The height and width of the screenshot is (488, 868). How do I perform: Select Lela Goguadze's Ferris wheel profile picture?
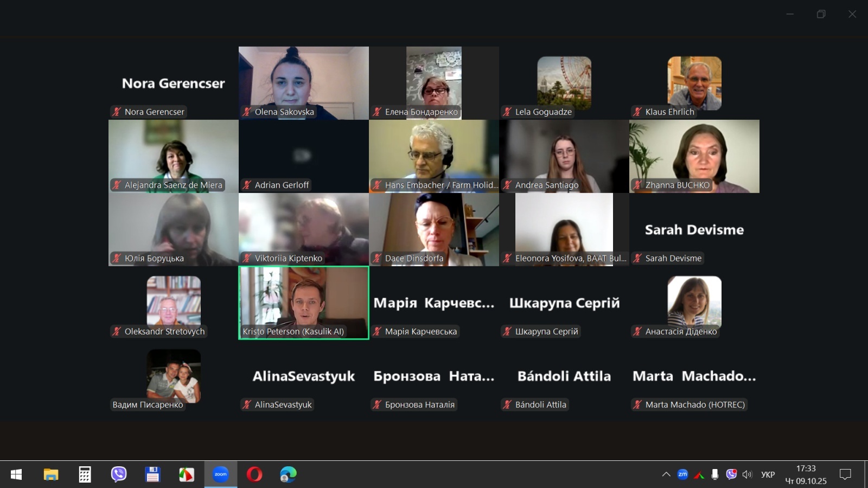pyautogui.click(x=564, y=81)
